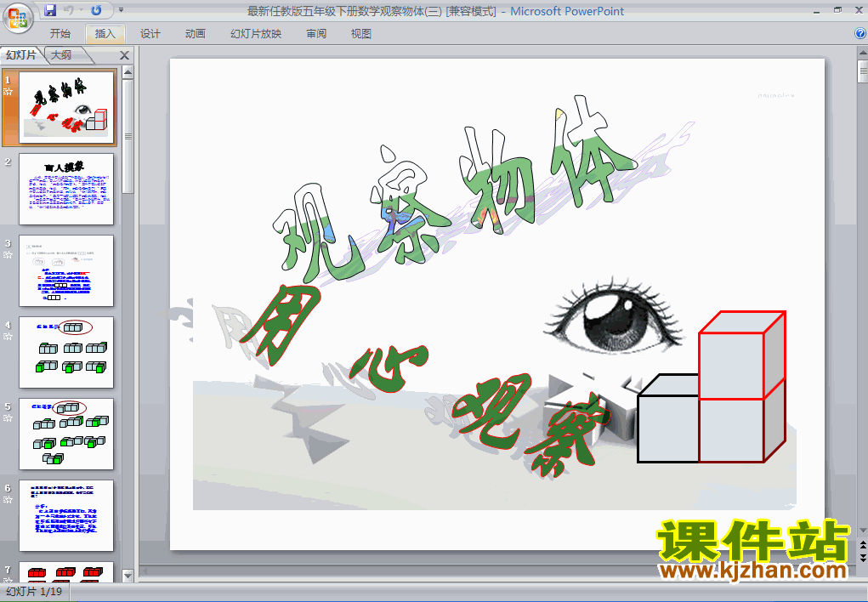
Task: Click the animation star icon beside slide 5
Action: (x=8, y=418)
